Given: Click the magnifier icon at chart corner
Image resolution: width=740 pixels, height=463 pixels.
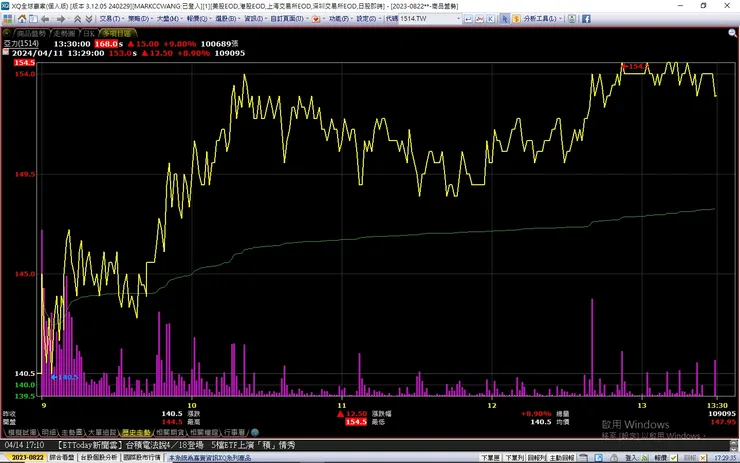Looking at the screenshot, I should click(732, 33).
